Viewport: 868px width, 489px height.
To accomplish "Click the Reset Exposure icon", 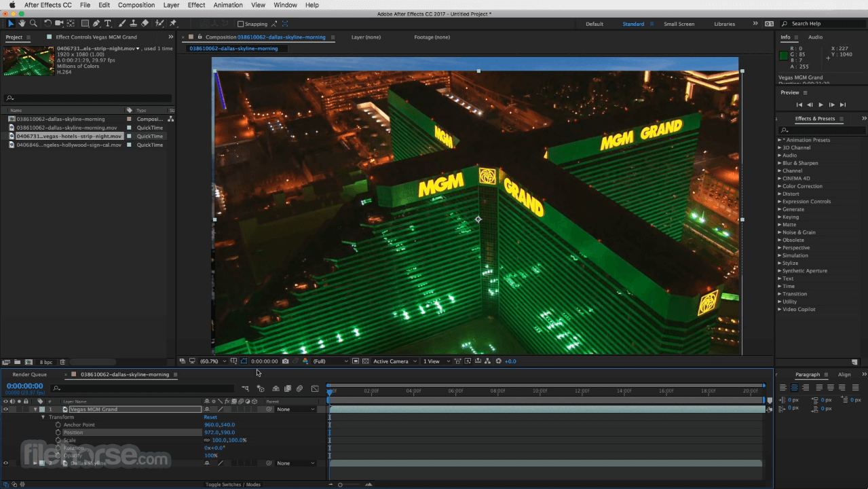I will tap(499, 361).
